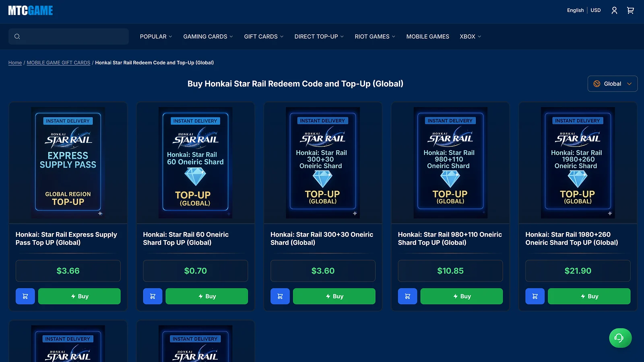The width and height of the screenshot is (644, 362).
Task: Add 980+110 Oneiric Shard to cart
Action: tap(407, 296)
